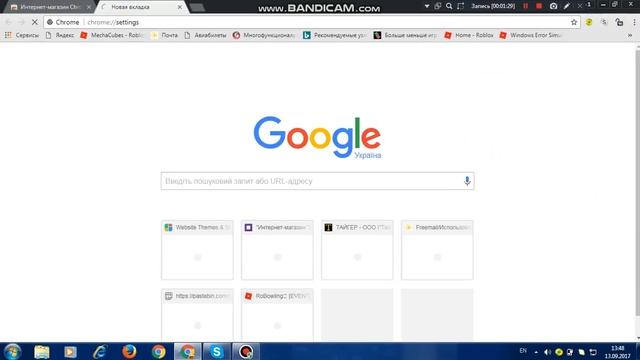Close the Новая вкладка tab
The width and height of the screenshot is (640, 360).
coord(180,7)
